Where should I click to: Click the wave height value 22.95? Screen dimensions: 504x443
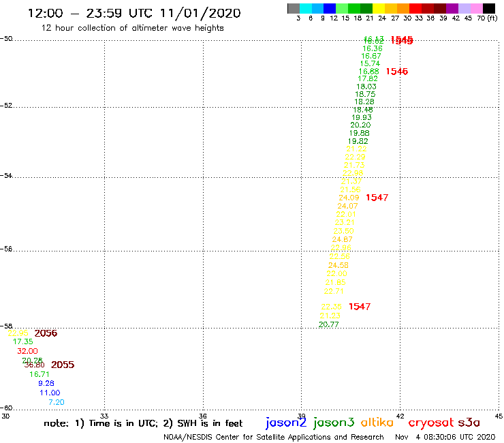(x=18, y=333)
